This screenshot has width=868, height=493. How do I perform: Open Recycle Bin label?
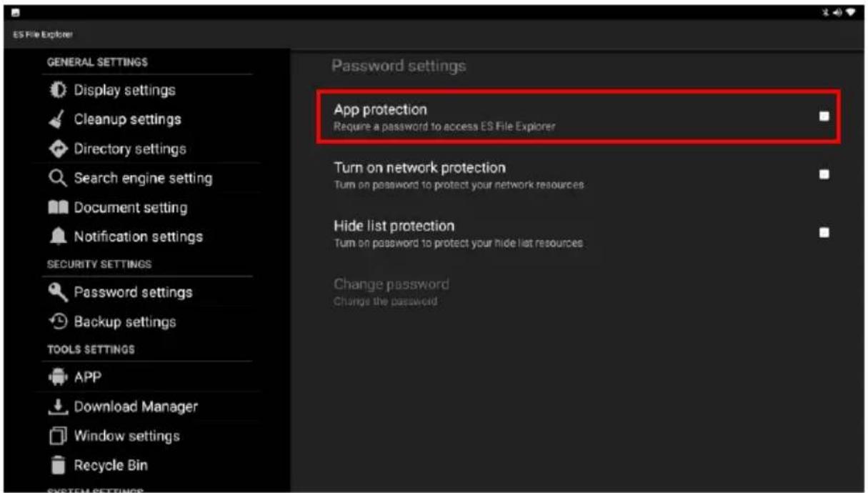pos(111,466)
